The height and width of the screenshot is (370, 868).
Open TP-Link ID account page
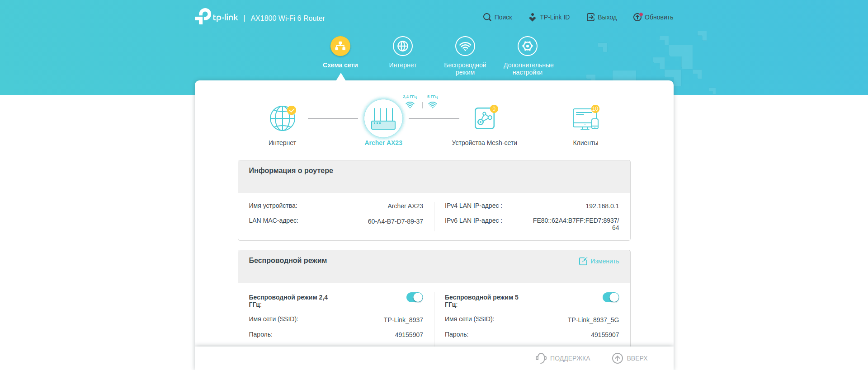549,17
